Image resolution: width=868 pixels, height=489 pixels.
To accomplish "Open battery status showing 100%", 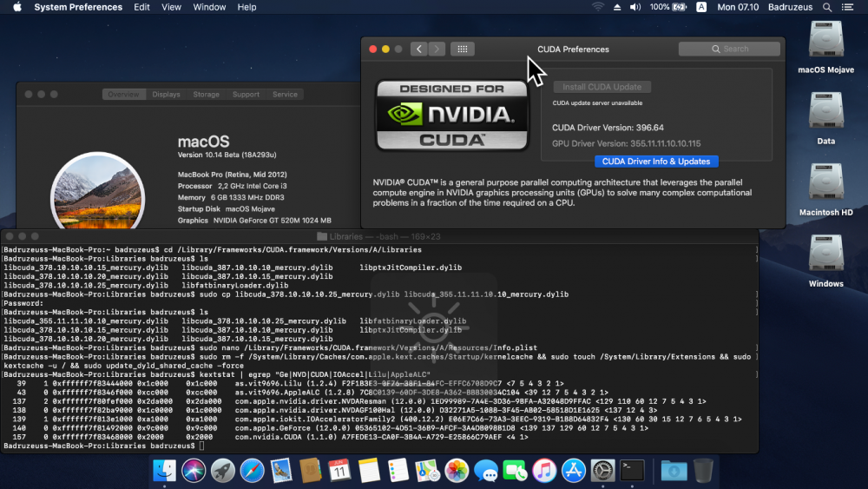I will coord(668,7).
